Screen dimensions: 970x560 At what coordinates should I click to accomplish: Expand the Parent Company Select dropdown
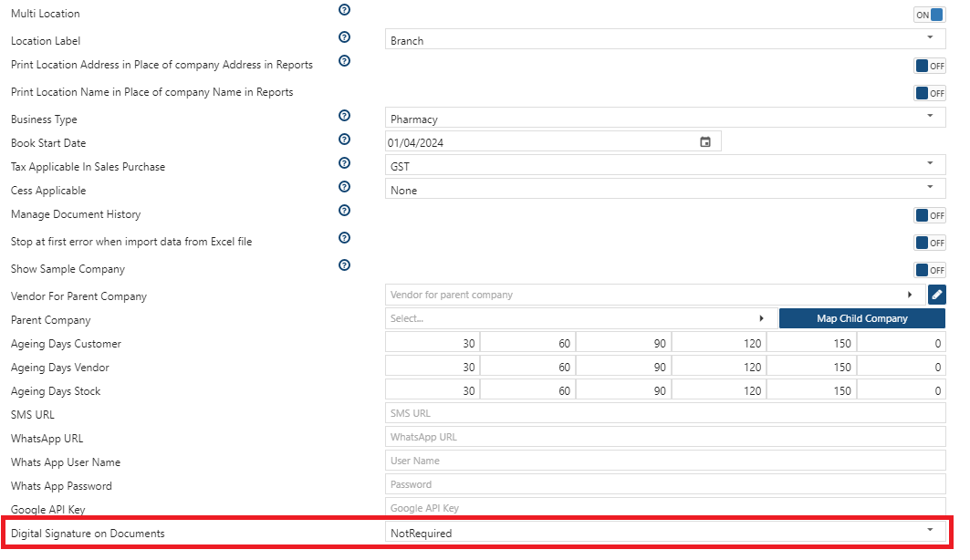click(x=580, y=318)
